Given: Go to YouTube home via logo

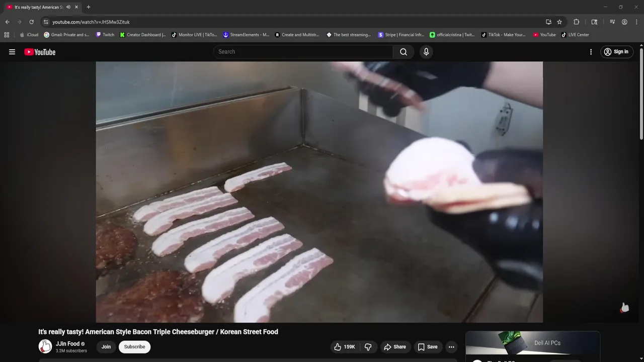Looking at the screenshot, I should click(x=40, y=52).
